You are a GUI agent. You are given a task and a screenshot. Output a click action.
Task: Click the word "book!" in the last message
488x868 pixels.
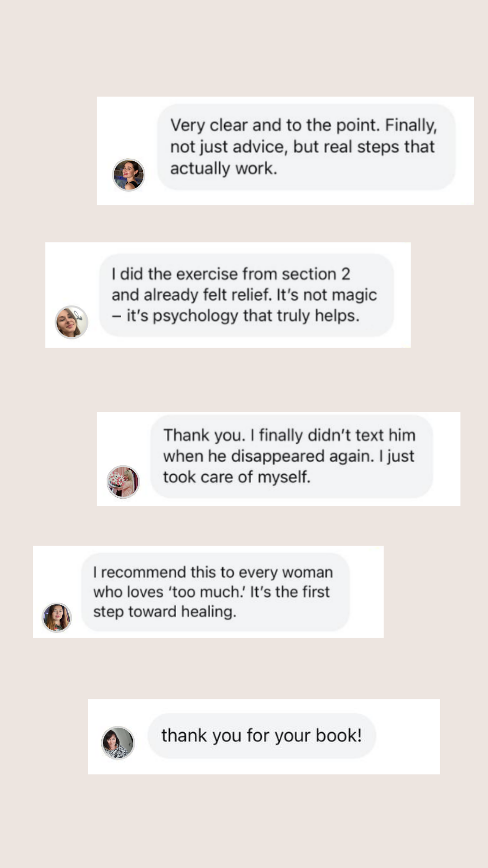coord(339,736)
